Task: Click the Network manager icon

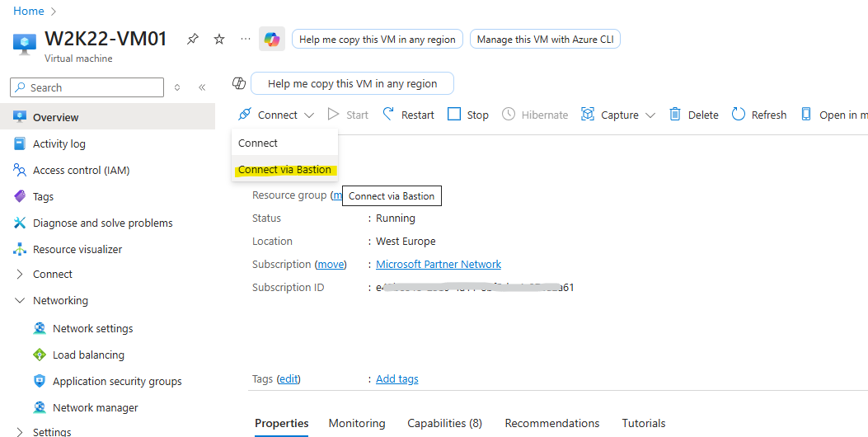Action: pyautogui.click(x=40, y=407)
